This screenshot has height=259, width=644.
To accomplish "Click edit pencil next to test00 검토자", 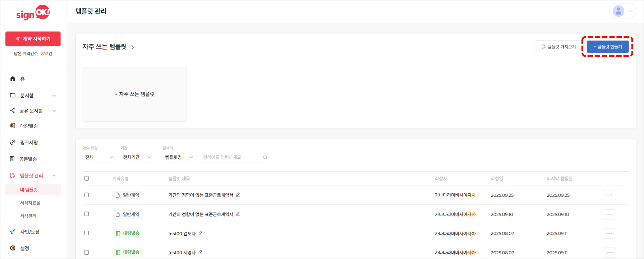I will coord(200,233).
